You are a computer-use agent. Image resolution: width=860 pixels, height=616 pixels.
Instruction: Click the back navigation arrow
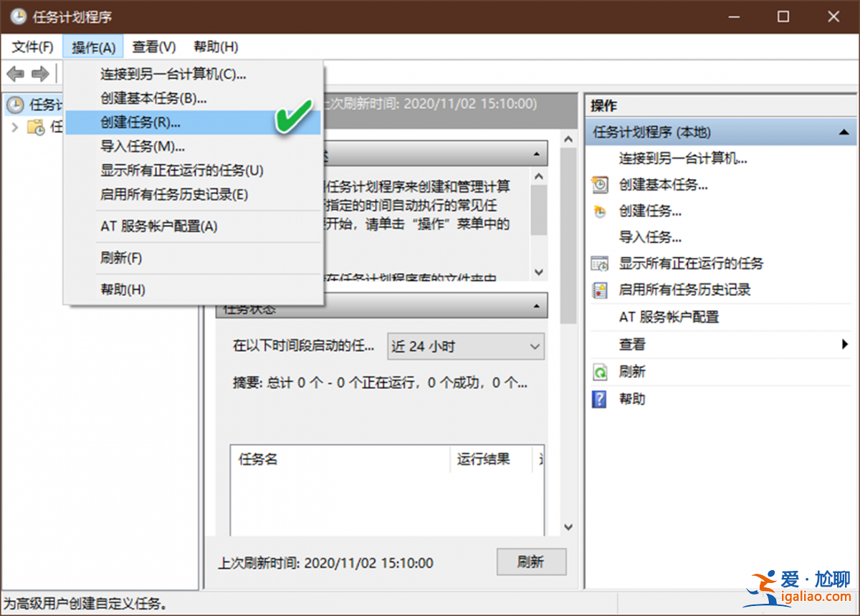(x=14, y=73)
